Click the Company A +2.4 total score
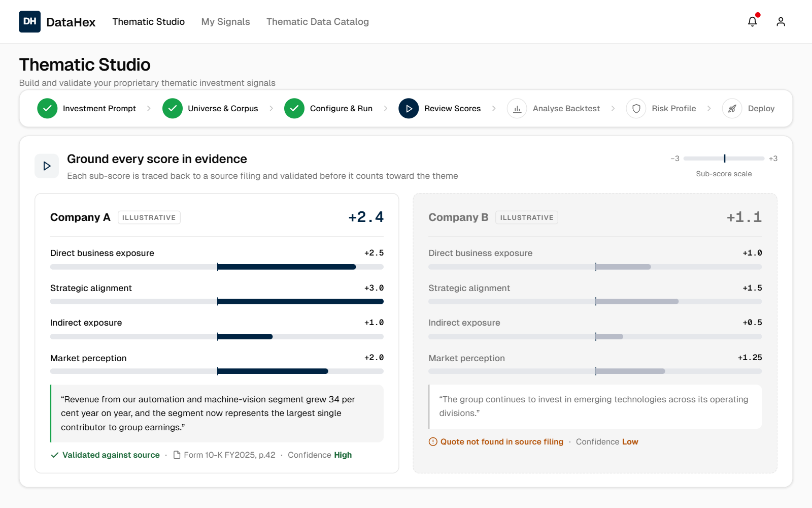This screenshot has width=812, height=508. (366, 217)
